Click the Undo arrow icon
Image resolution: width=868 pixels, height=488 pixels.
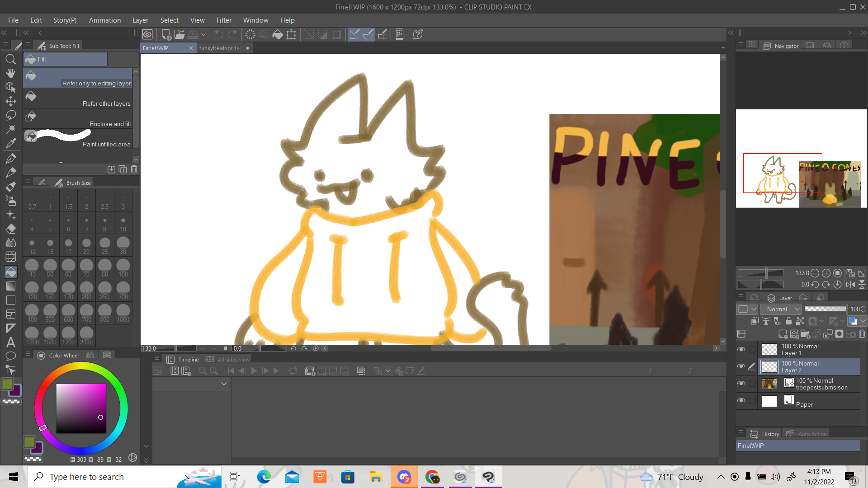coord(218,34)
